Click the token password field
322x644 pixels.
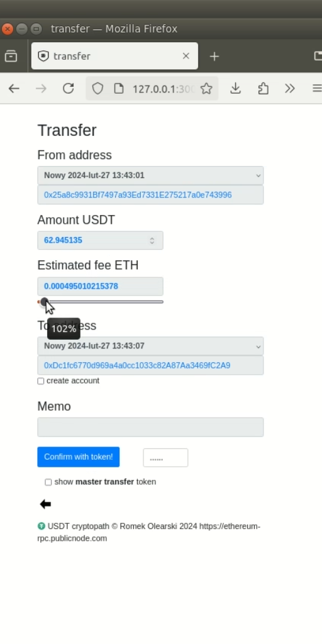(165, 458)
